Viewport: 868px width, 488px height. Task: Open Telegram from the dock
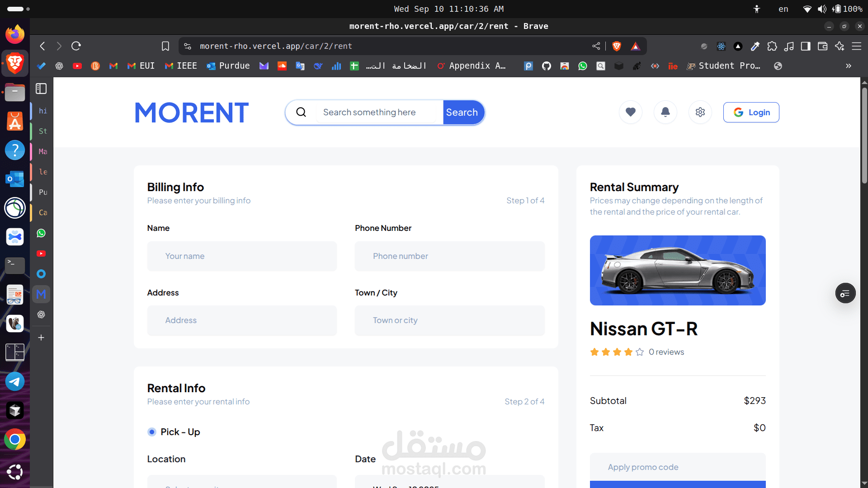pyautogui.click(x=15, y=381)
